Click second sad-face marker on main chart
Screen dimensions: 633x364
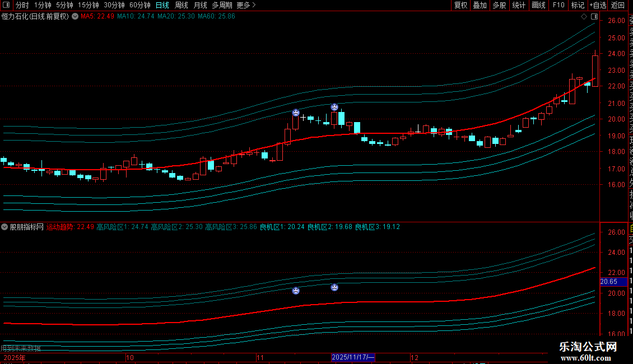(x=334, y=107)
